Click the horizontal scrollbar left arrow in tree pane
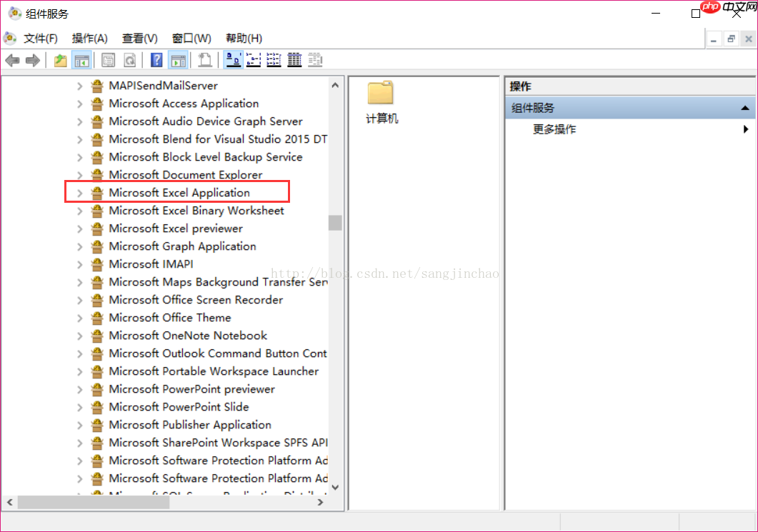Image resolution: width=758 pixels, height=532 pixels. pos(10,503)
